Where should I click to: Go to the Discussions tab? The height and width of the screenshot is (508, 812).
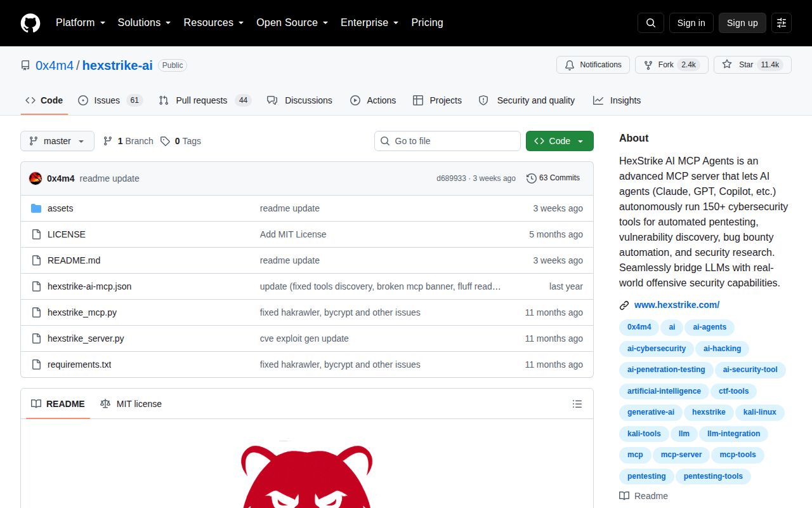[x=299, y=100]
